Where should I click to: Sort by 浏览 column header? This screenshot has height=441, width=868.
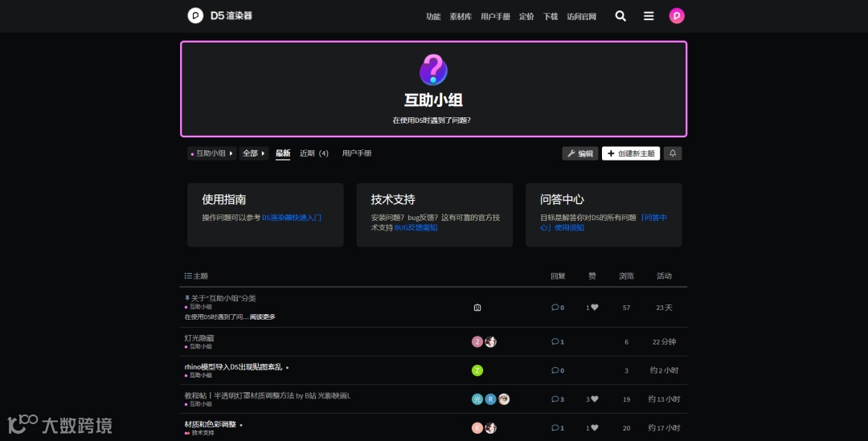click(626, 276)
